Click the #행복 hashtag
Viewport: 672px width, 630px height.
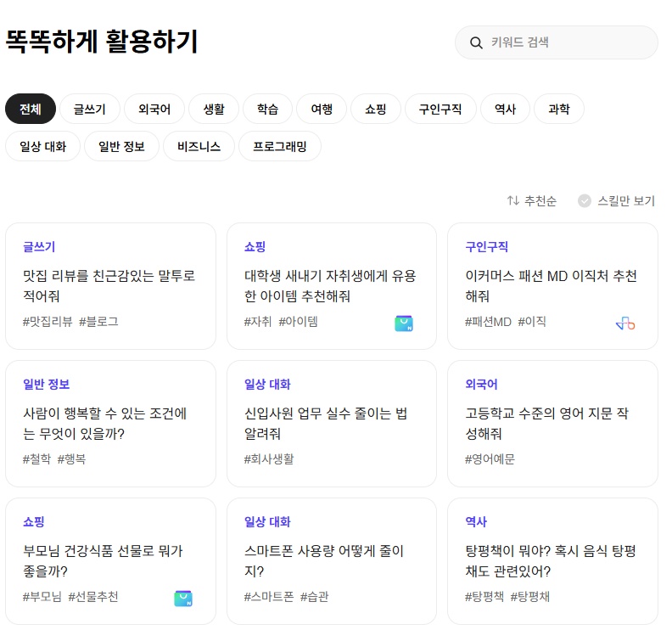click(x=71, y=458)
